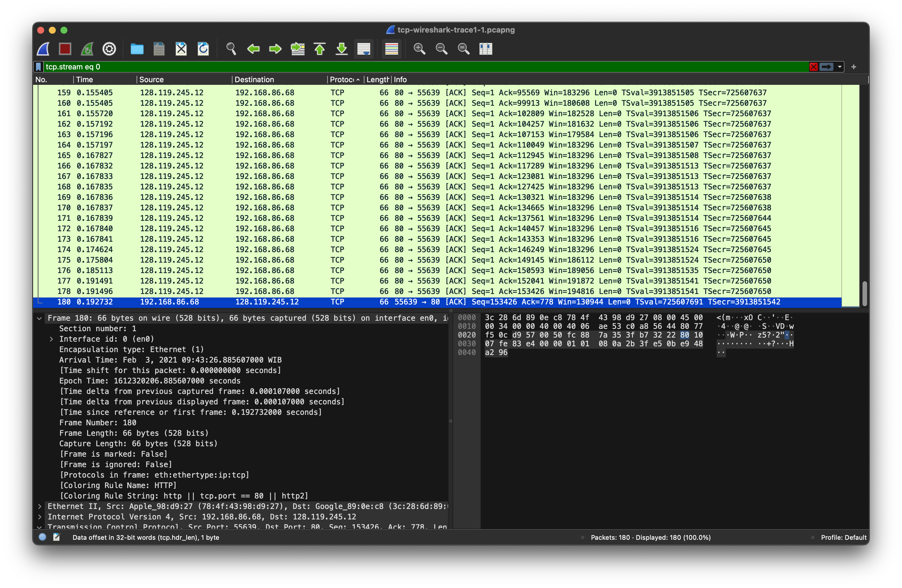The height and width of the screenshot is (588, 902).
Task: Select packet 178 with Ack=153426
Action: (438, 292)
